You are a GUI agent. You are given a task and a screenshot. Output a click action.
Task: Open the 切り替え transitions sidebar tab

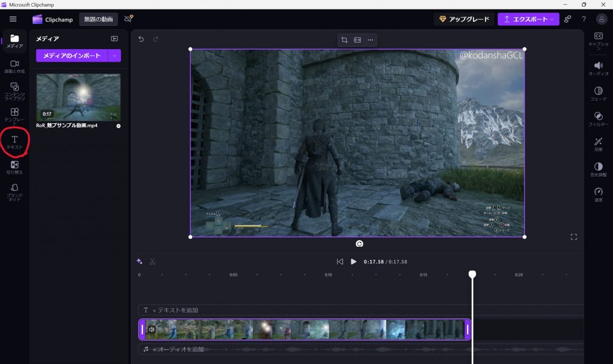point(14,168)
